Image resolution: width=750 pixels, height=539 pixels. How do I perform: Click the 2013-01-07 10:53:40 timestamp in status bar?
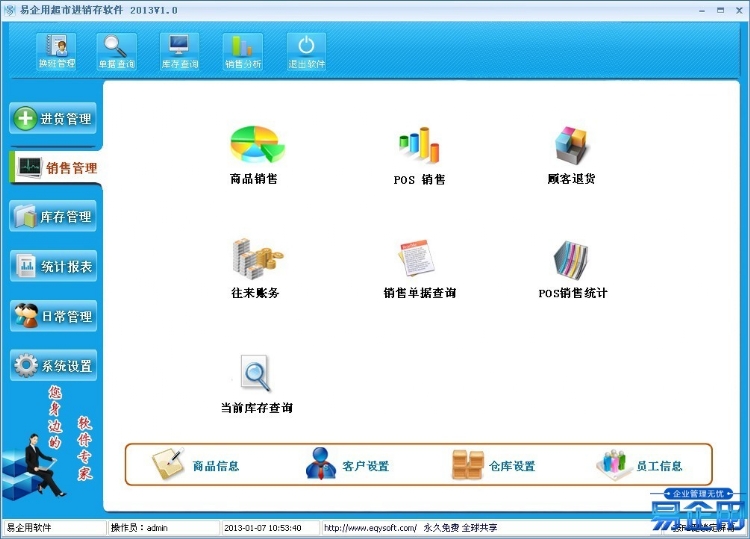[x=263, y=528]
